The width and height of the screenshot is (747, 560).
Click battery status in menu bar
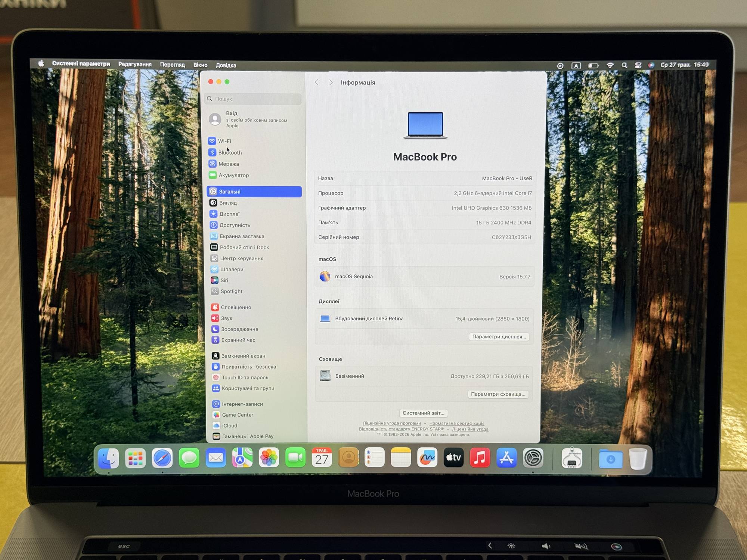pos(593,66)
